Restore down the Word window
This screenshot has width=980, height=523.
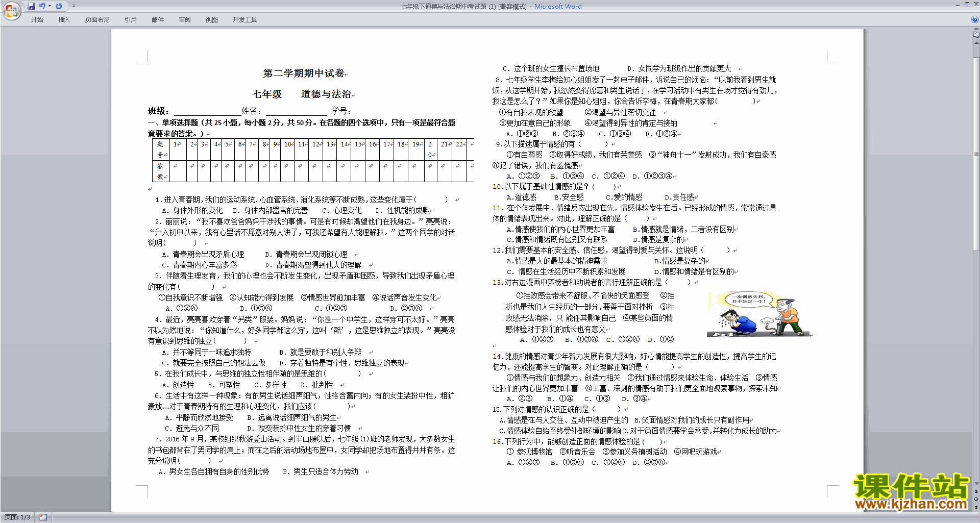tap(967, 4)
